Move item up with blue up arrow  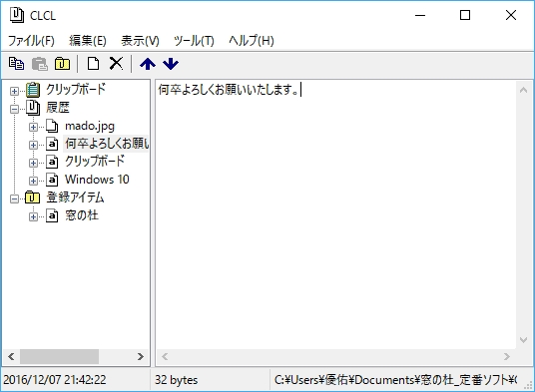pyautogui.click(x=148, y=64)
